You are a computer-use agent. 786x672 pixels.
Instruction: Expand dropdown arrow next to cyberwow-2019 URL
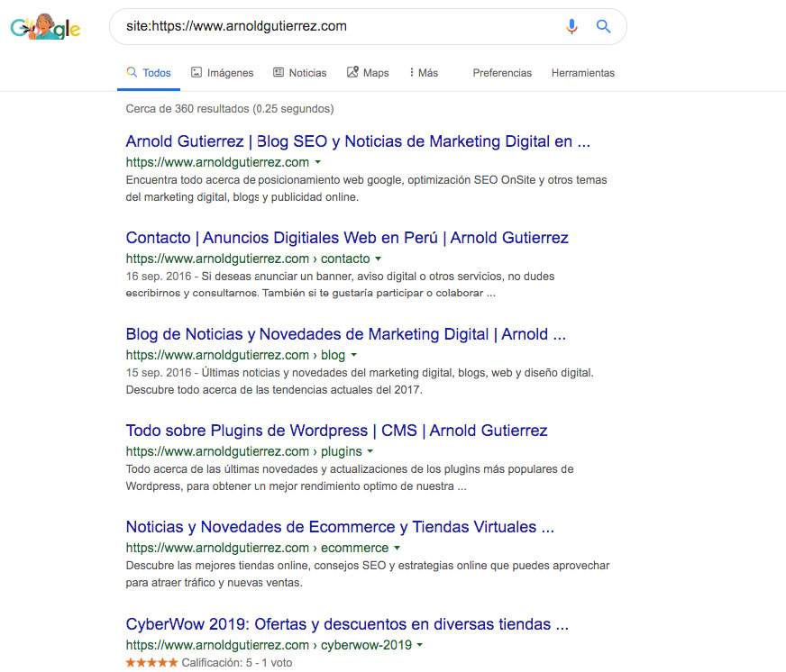pos(420,644)
